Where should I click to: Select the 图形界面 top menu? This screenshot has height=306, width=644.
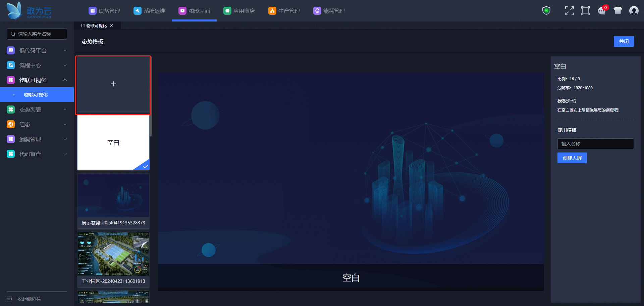tap(194, 11)
